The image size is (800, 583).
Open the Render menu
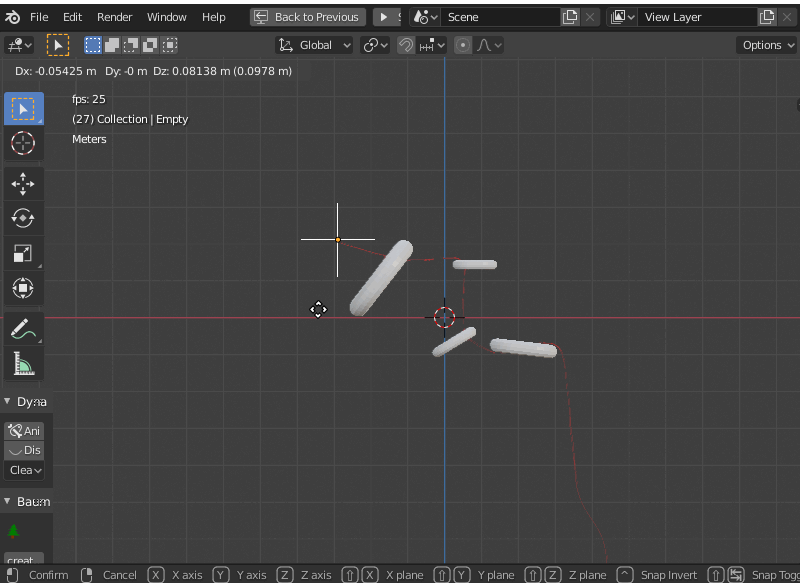114,17
